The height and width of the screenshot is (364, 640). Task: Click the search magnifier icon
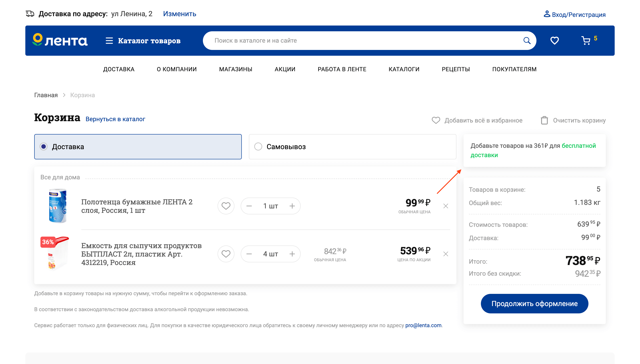click(527, 40)
